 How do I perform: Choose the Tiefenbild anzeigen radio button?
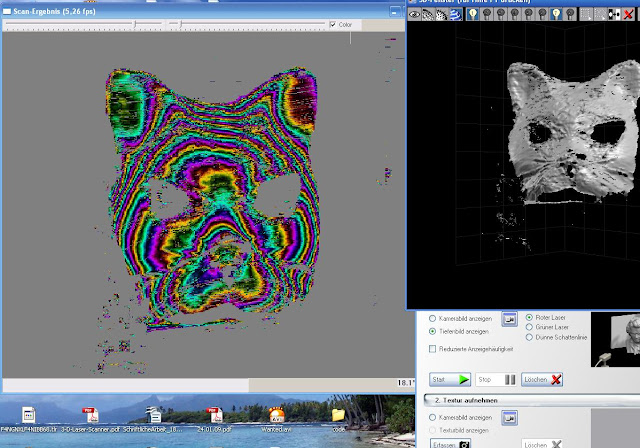point(432,329)
